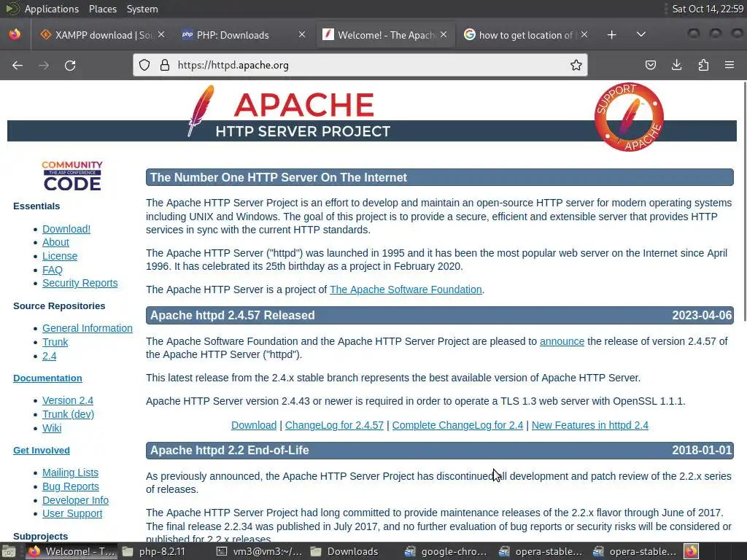Click the clock showing Sat Oct 14
The image size is (747, 560).
coord(708,9)
